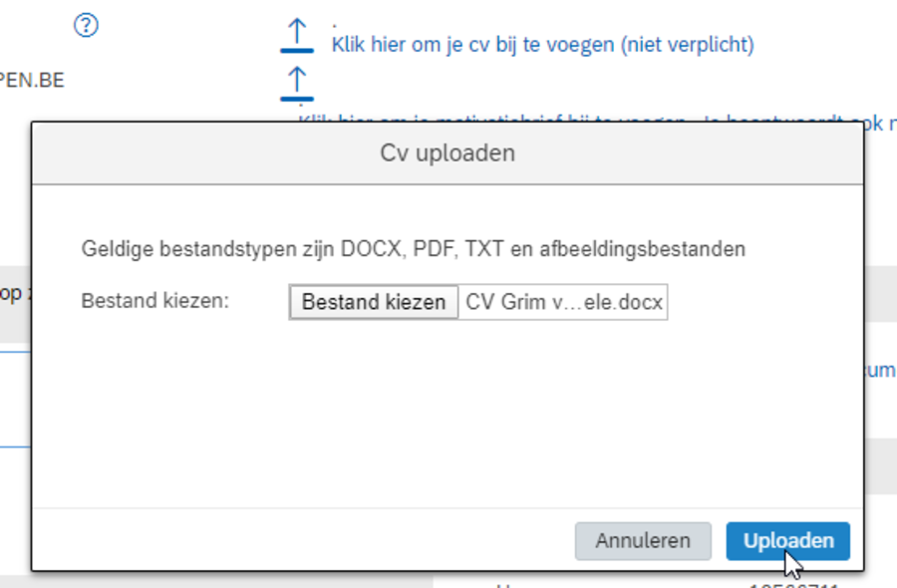Click the 'Cv uploaden' dialog title bar
Screen dimensions: 897x588
tap(448, 153)
